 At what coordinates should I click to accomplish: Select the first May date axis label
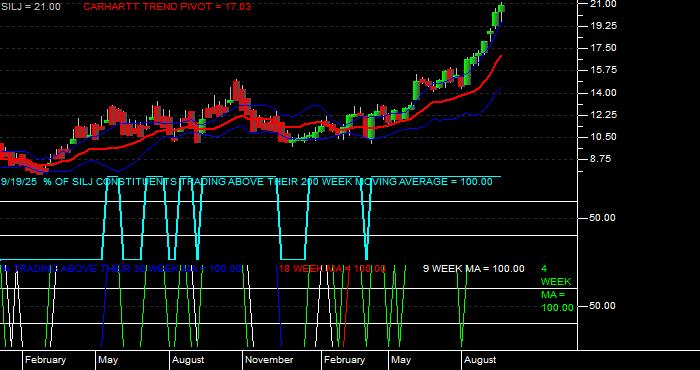pos(108,360)
